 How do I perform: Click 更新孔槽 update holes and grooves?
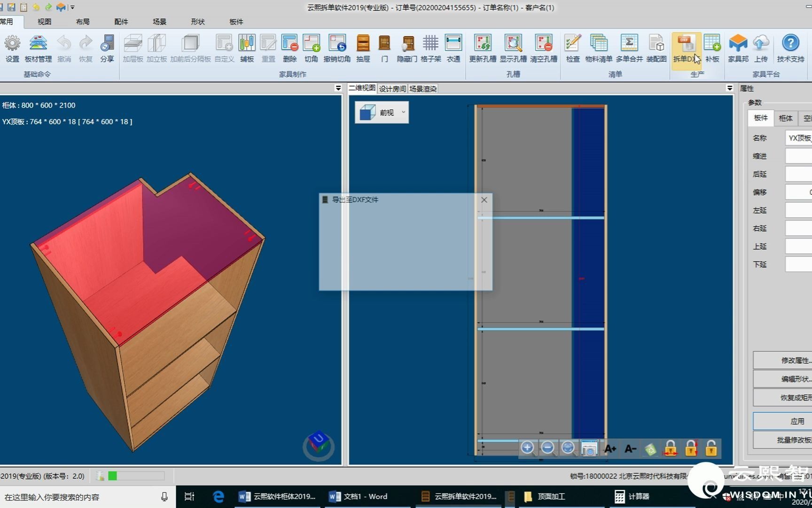[x=483, y=48]
